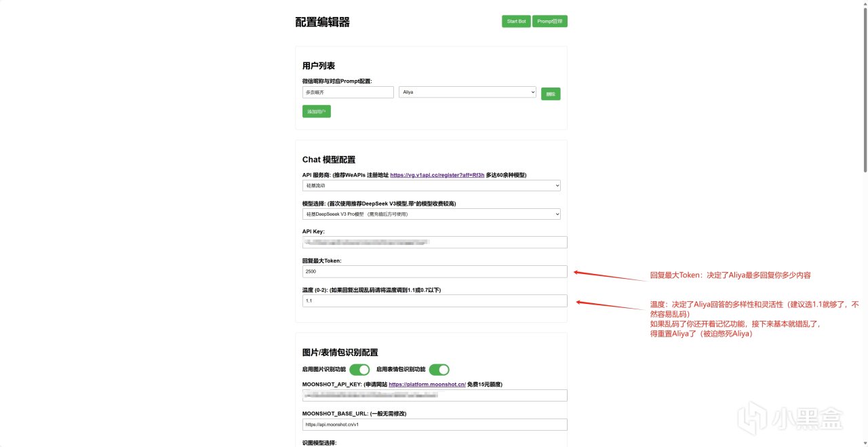
Task: Open the 模型选择 DeepSeek V3 Pro dropdown
Action: tap(431, 214)
